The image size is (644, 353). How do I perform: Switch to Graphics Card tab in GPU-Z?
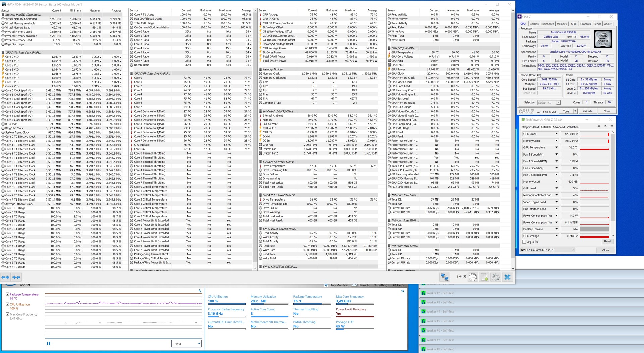tap(530, 127)
